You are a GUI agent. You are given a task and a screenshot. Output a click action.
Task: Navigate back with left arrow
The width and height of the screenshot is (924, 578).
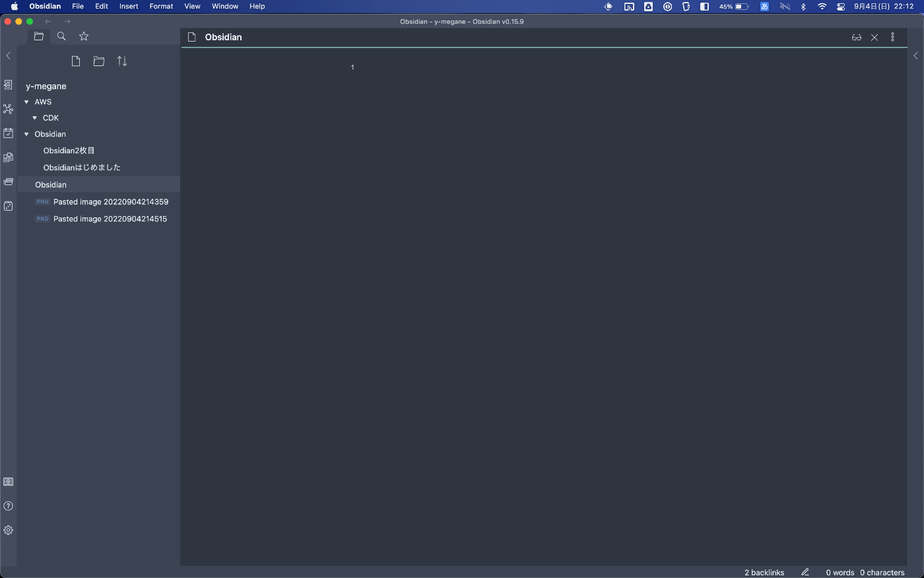tap(48, 21)
